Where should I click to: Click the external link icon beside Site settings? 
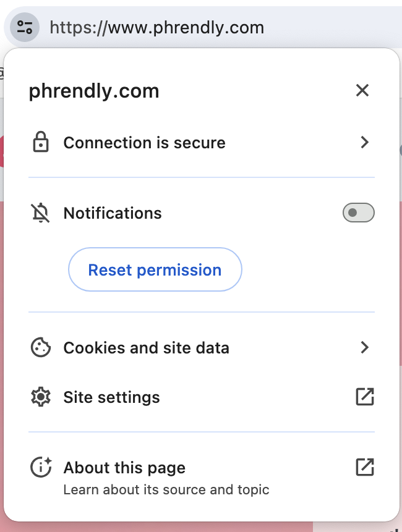[x=364, y=397]
